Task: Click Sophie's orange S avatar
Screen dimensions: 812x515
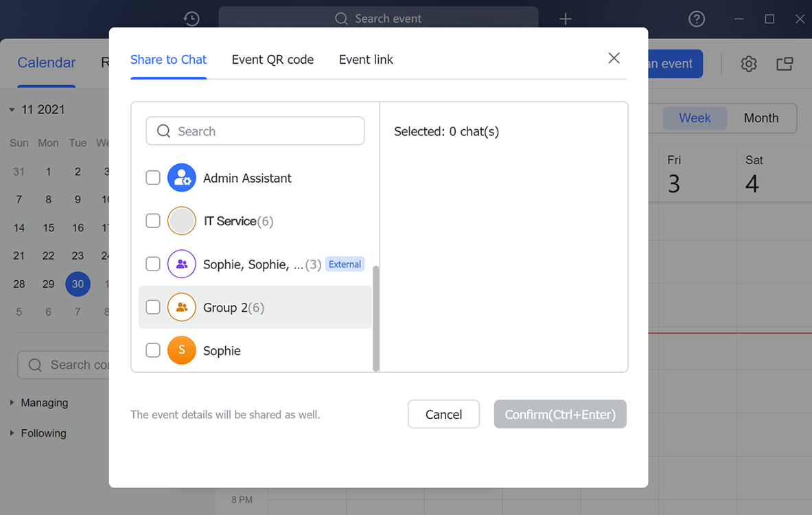Action: click(x=182, y=350)
